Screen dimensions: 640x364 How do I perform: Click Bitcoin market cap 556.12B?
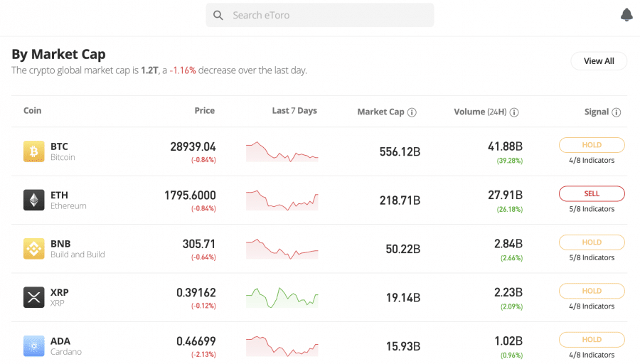tap(400, 152)
